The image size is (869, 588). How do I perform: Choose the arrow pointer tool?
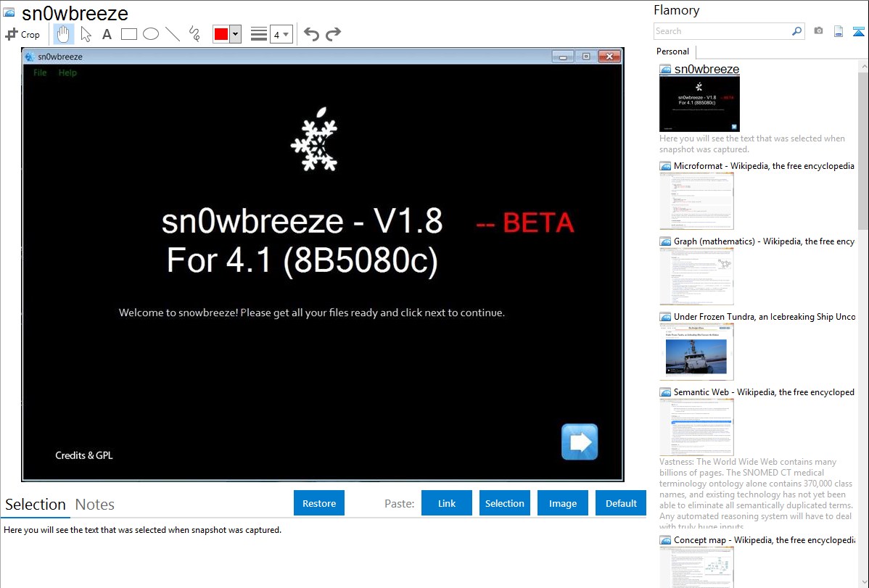click(86, 34)
